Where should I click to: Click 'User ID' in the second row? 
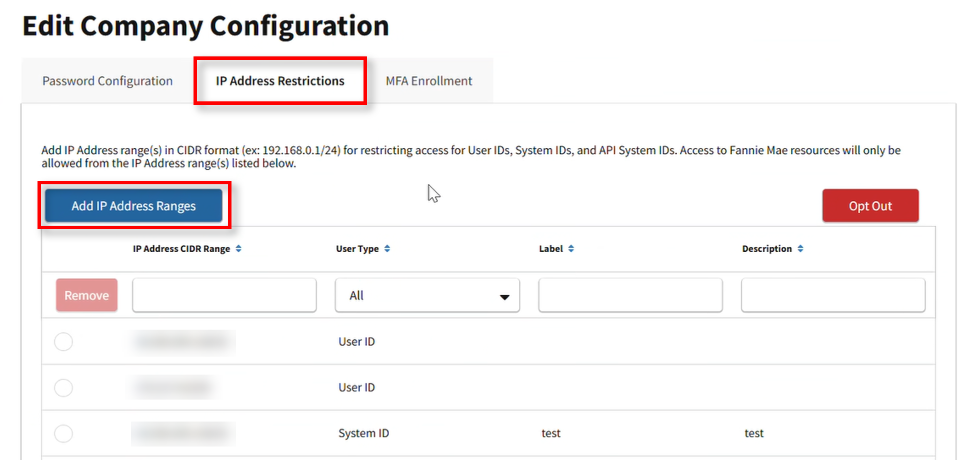coord(356,388)
